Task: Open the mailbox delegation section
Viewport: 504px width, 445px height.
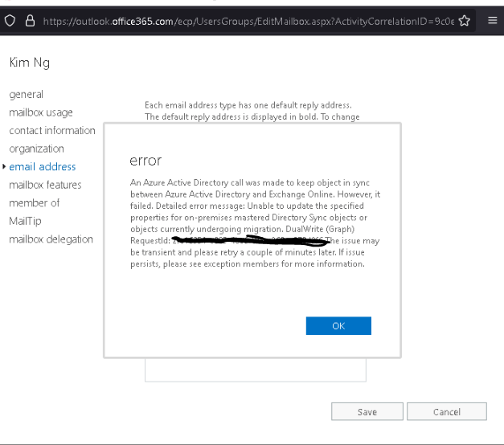Action: (x=51, y=239)
